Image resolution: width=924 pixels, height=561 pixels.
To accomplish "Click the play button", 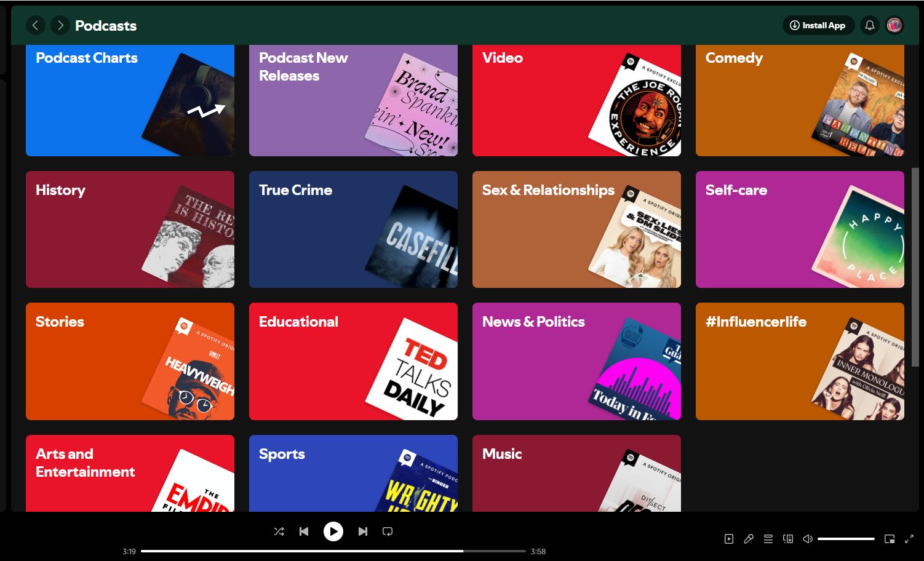I will (x=333, y=531).
